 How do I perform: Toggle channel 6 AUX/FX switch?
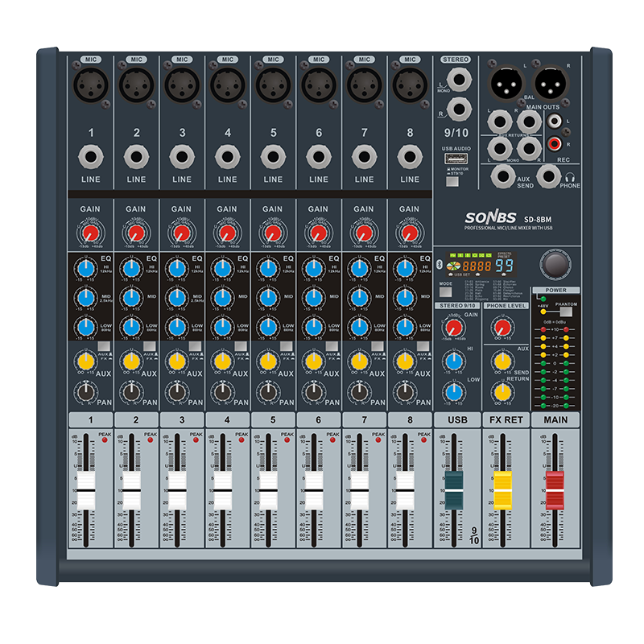pos(332,345)
